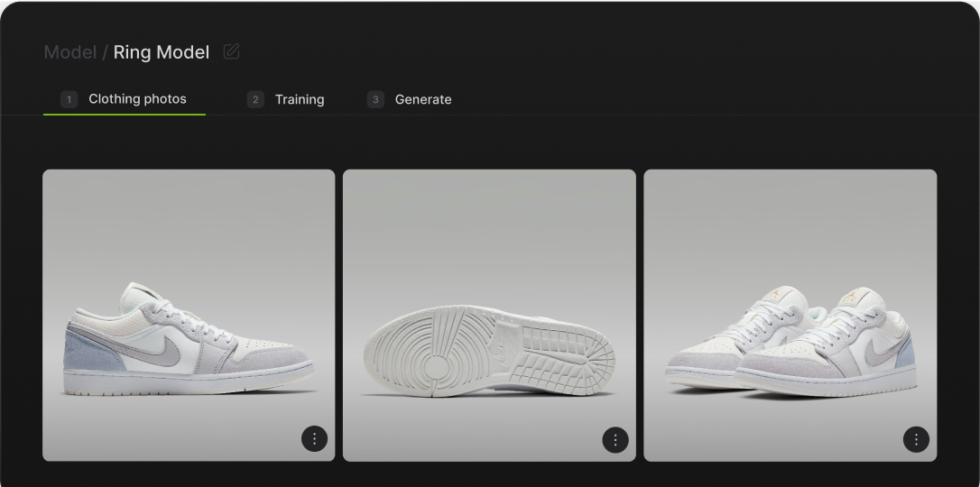Select the shoe sole thumbnail

click(489, 316)
